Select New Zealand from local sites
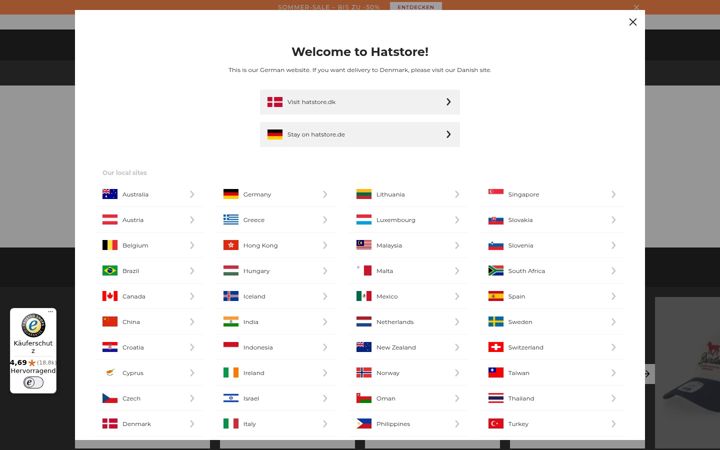Image resolution: width=720 pixels, height=450 pixels. coord(409,347)
